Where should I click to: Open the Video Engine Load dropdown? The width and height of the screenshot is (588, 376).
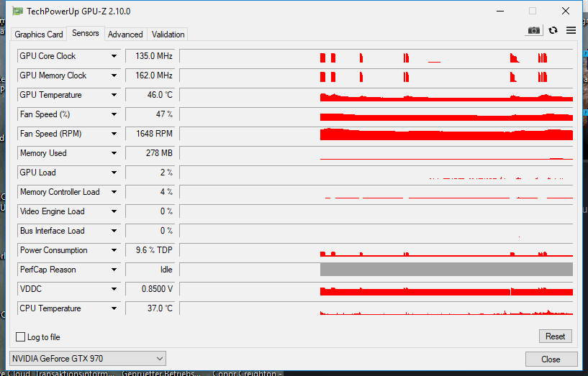point(114,211)
